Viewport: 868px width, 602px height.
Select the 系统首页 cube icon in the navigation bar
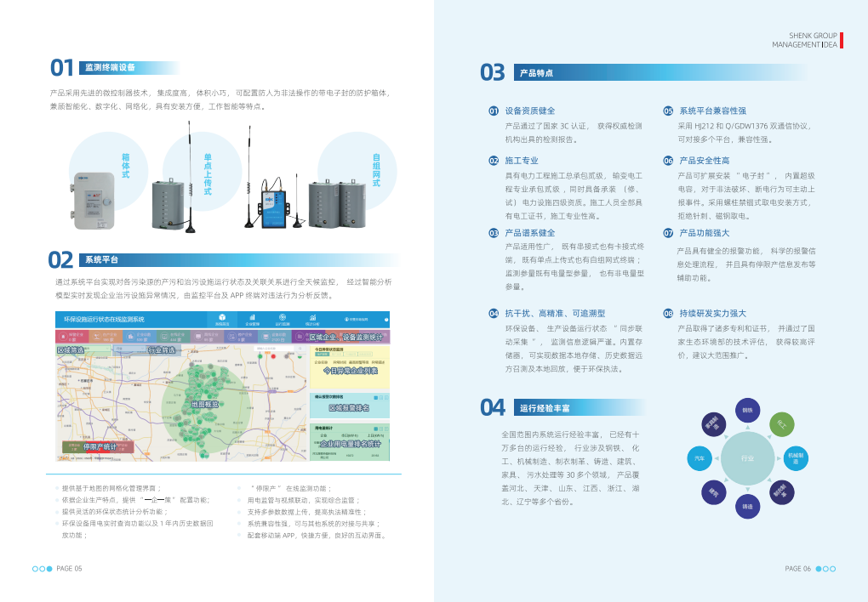click(220, 317)
